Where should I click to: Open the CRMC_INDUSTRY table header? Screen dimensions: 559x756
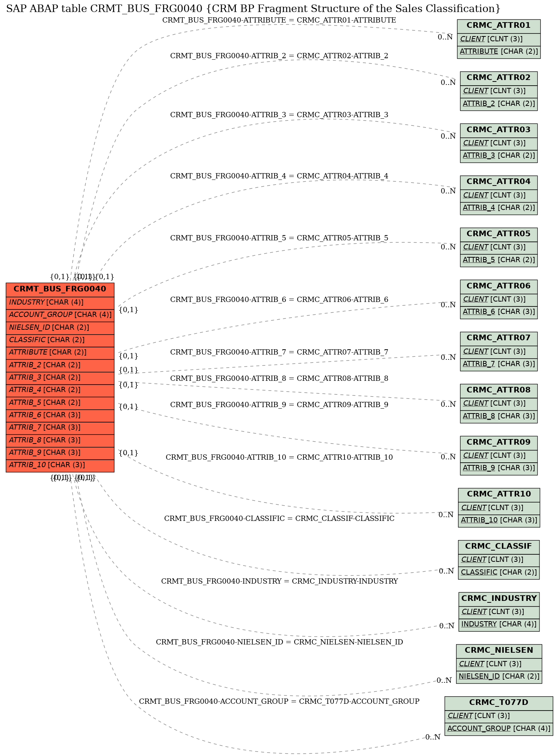(499, 599)
